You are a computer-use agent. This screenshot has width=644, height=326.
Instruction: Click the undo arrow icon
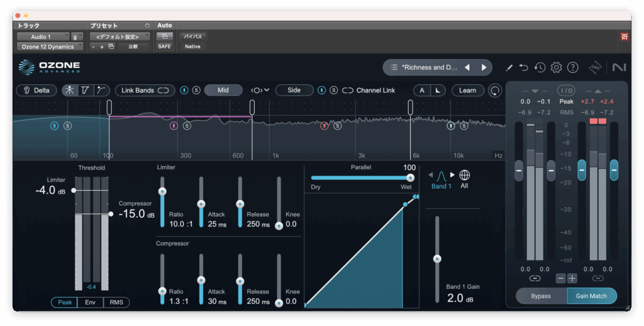pos(524,67)
